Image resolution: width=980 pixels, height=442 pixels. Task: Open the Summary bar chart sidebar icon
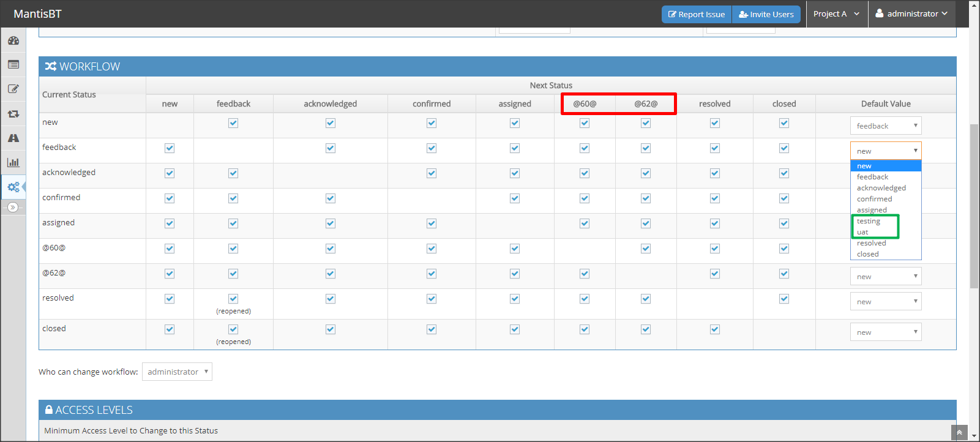pos(13,162)
